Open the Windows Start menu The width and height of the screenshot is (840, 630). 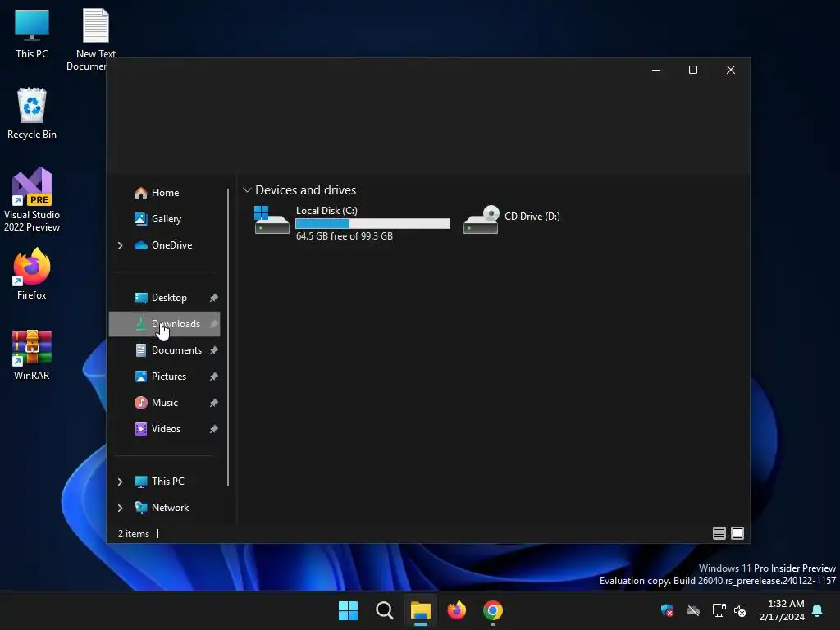(348, 610)
